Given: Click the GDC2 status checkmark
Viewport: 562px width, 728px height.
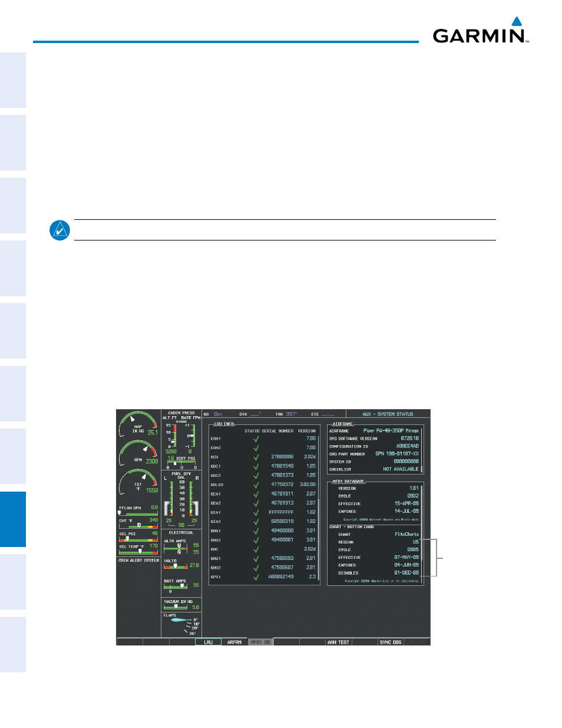Looking at the screenshot, I should 256,475.
